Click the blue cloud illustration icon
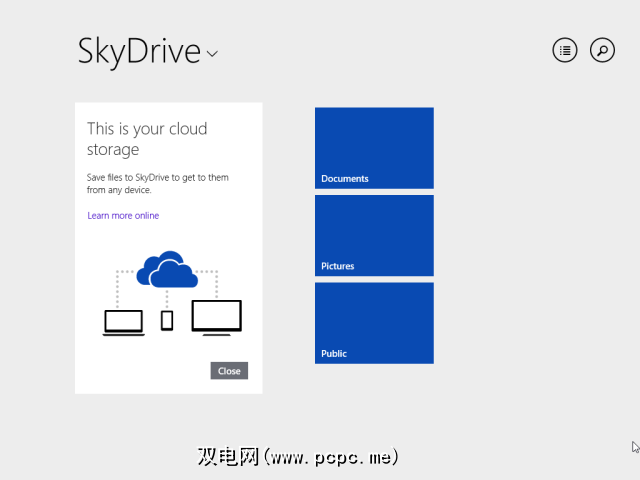 pyautogui.click(x=165, y=269)
